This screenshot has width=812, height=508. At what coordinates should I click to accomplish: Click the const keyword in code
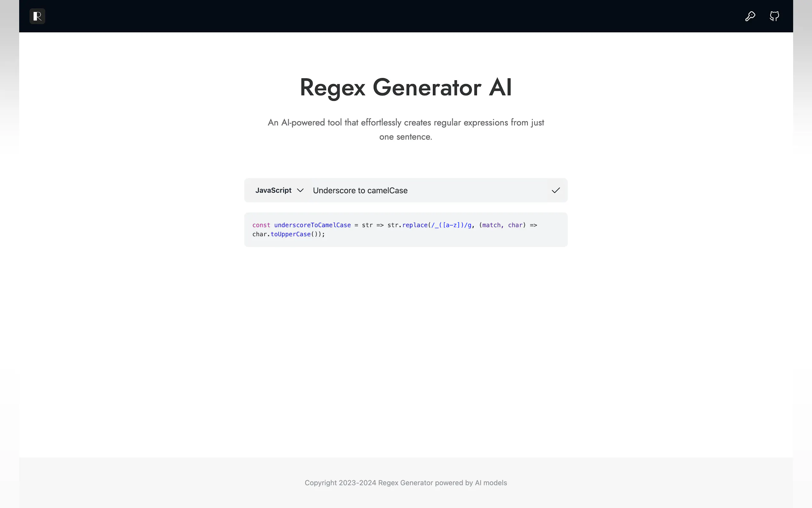point(261,225)
